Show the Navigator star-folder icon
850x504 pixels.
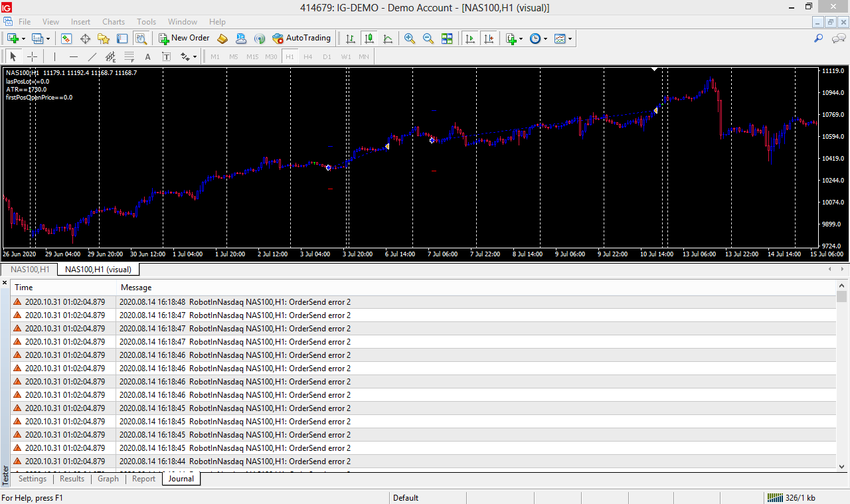click(104, 39)
